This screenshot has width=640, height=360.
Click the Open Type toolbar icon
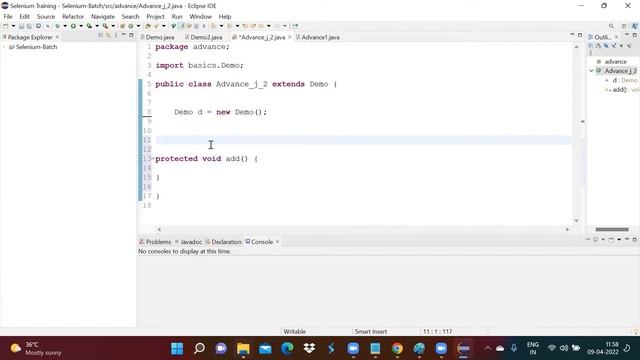click(x=148, y=26)
